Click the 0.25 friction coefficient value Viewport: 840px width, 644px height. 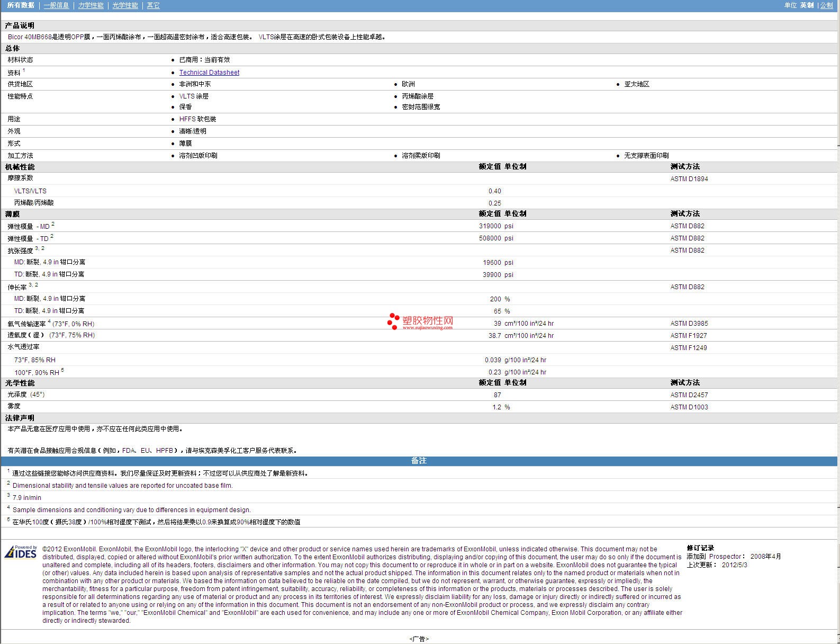494,203
